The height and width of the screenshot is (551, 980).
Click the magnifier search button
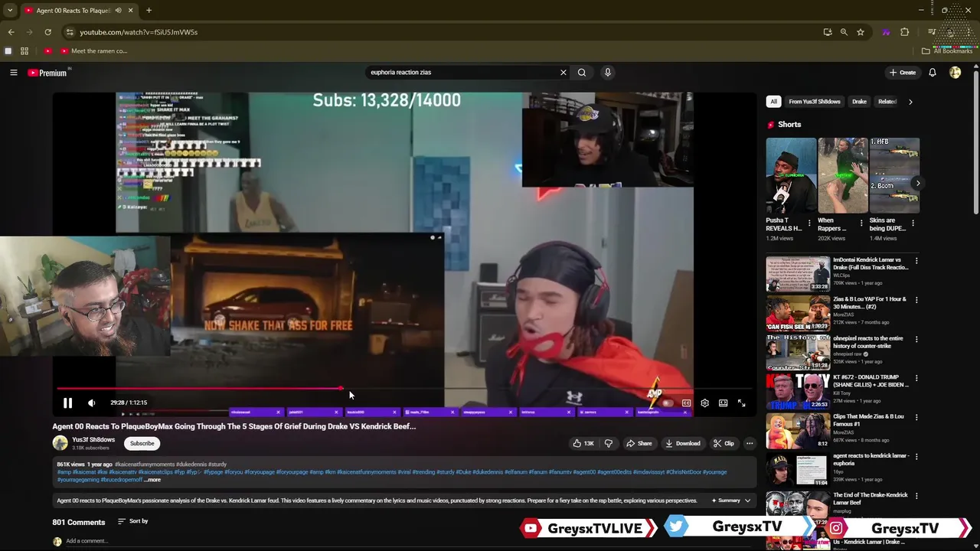582,73
